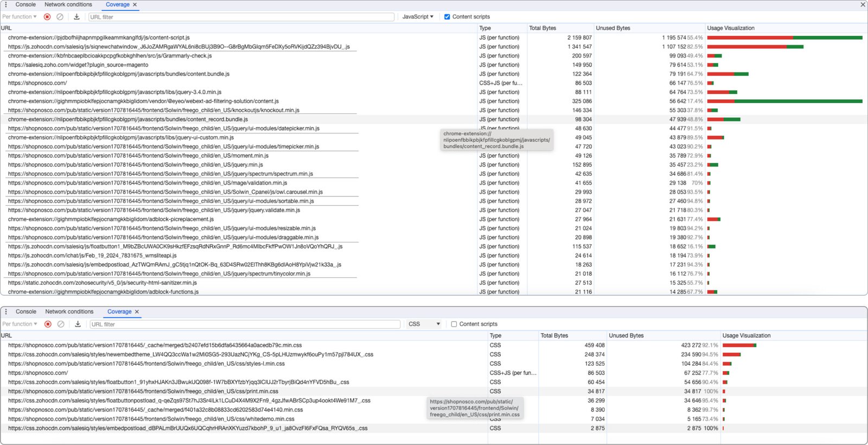868x445 pixels.
Task: Sort by Unused Bytes in the JavaScript panel
Action: tap(649, 28)
